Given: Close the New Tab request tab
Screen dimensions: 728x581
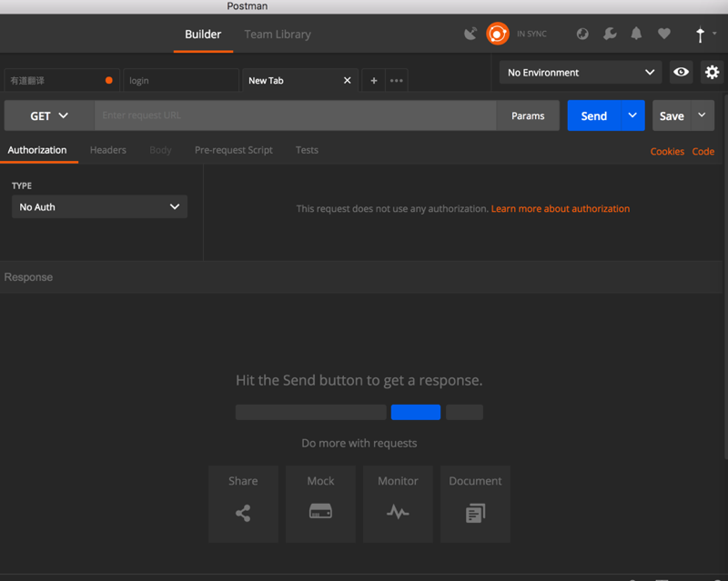Looking at the screenshot, I should coord(347,80).
